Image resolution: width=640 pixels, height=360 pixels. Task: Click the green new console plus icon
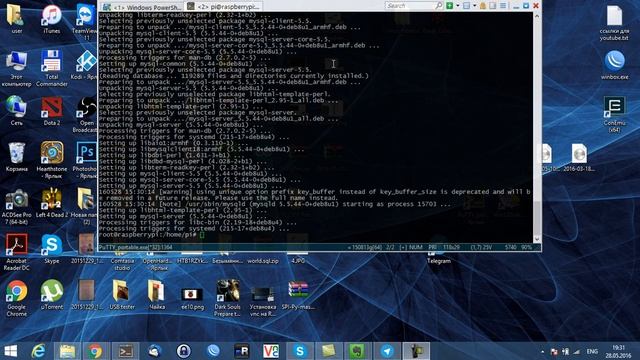pyautogui.click(x=449, y=6)
